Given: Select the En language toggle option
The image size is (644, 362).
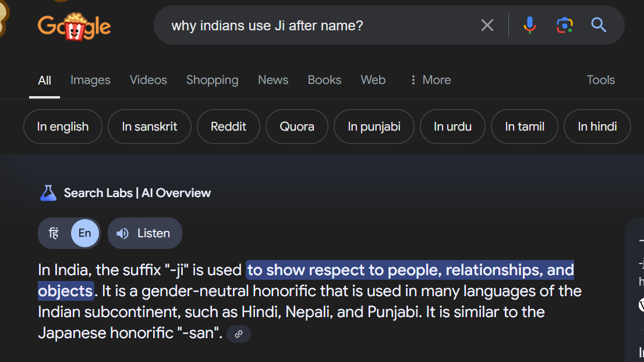Looking at the screenshot, I should click(85, 233).
